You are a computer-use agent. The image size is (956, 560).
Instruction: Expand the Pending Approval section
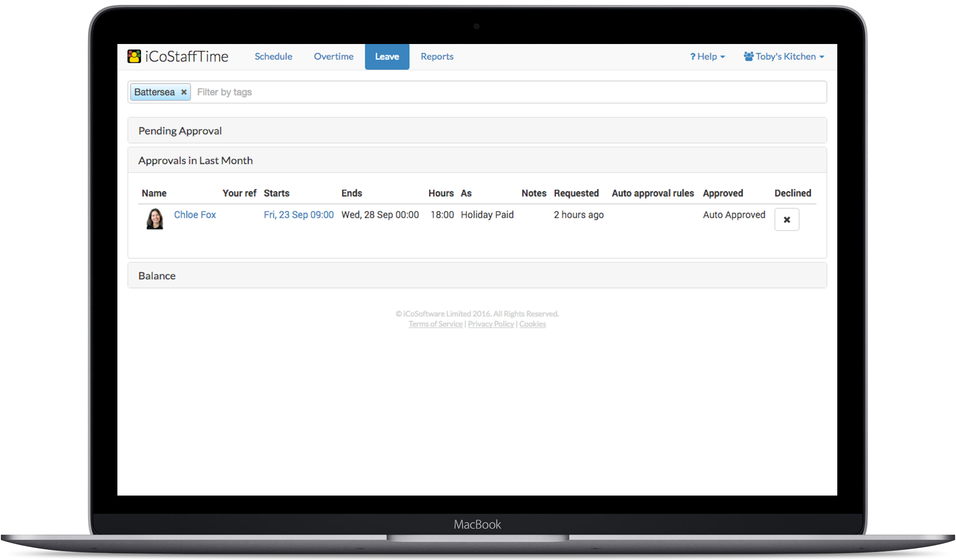point(477,131)
